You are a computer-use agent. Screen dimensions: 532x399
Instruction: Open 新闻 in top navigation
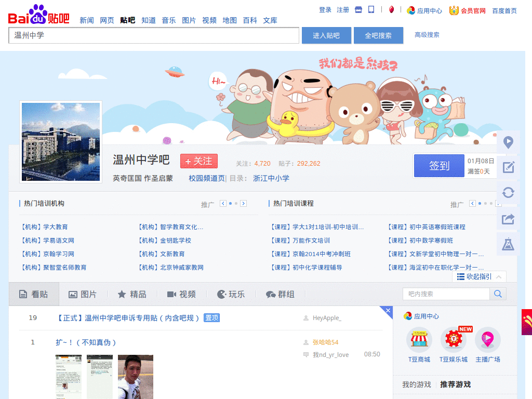pyautogui.click(x=87, y=20)
